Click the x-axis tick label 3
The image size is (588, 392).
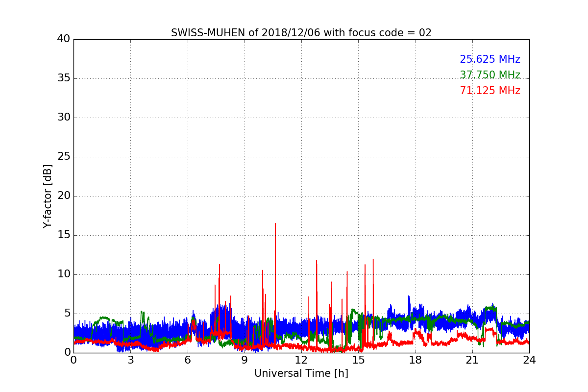[130, 360]
